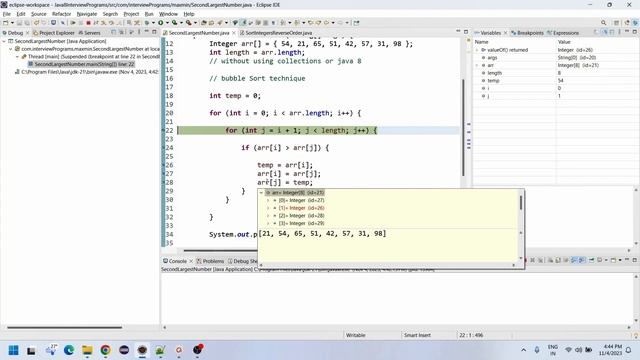
Task: Maximize the editor area icon
Action: (x=466, y=32)
